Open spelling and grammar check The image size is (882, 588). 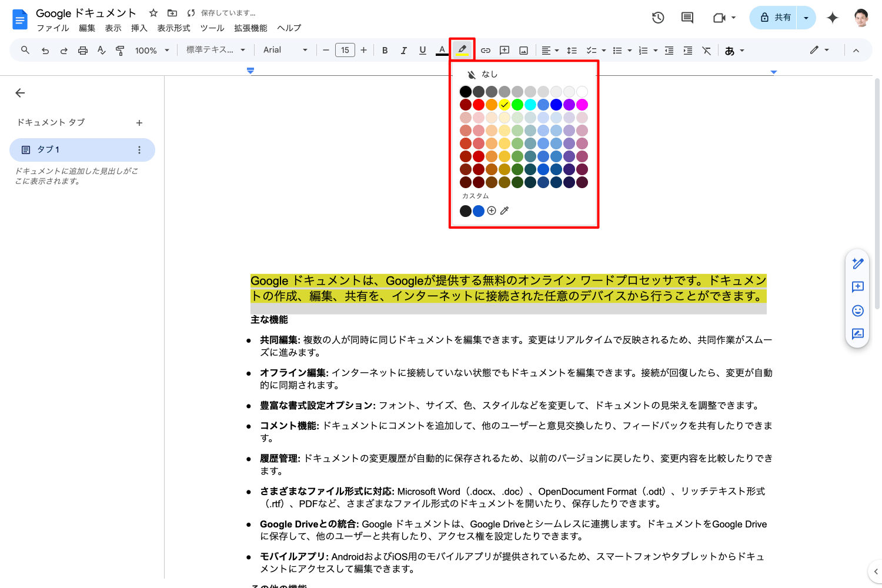point(102,51)
